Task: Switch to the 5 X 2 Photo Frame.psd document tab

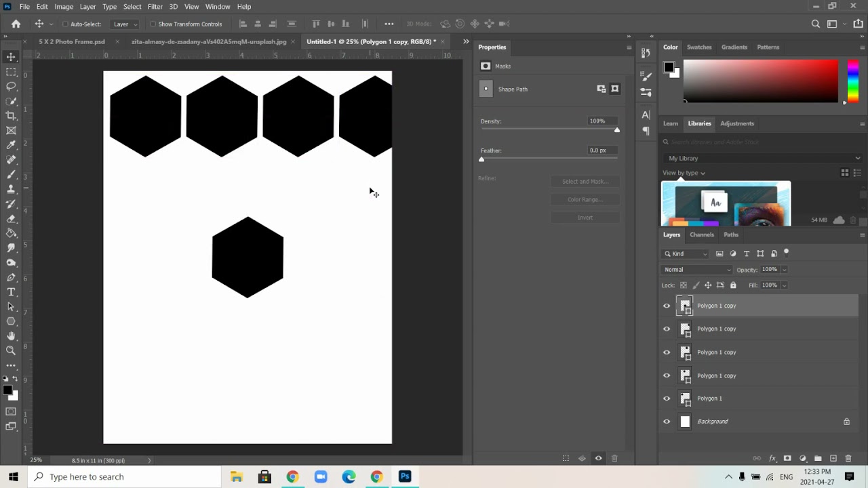Action: [x=72, y=41]
